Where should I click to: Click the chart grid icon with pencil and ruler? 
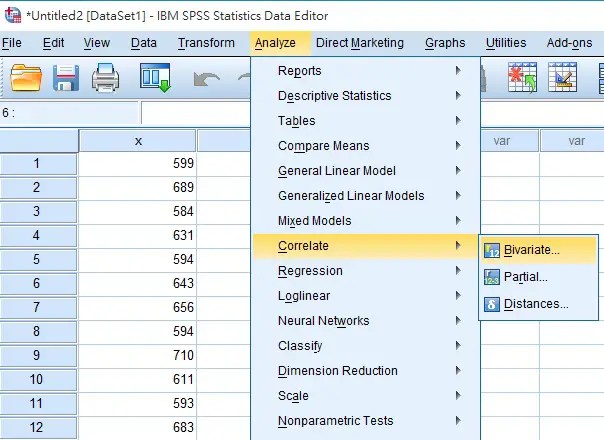coord(562,77)
